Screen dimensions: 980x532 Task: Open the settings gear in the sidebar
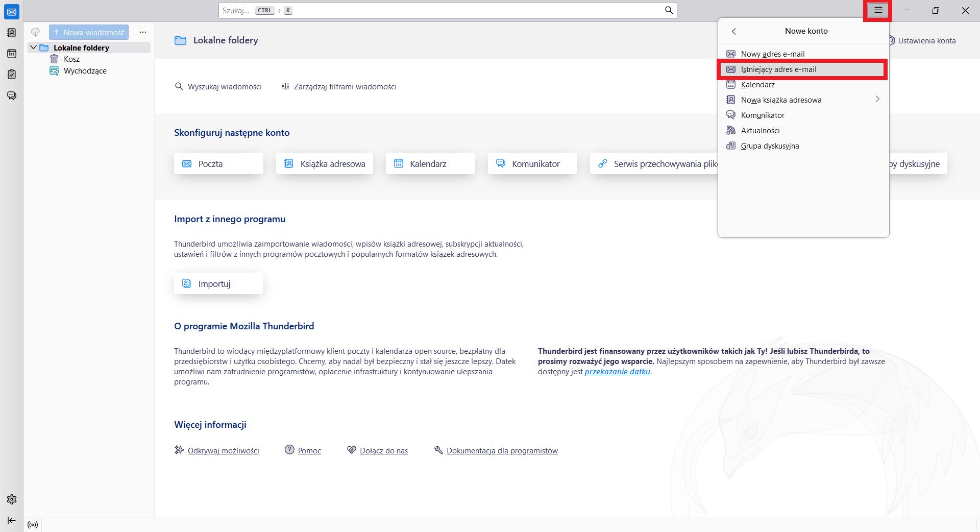click(x=11, y=499)
